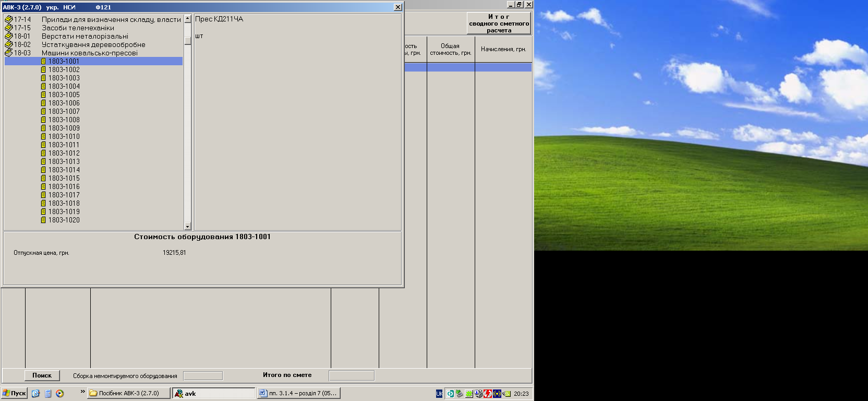Select equipment code 1803-1019

point(64,211)
